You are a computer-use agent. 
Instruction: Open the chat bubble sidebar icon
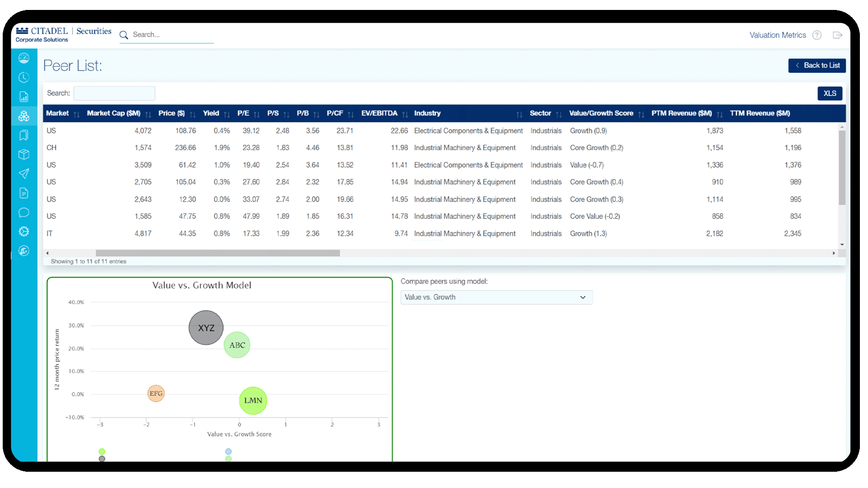24,212
